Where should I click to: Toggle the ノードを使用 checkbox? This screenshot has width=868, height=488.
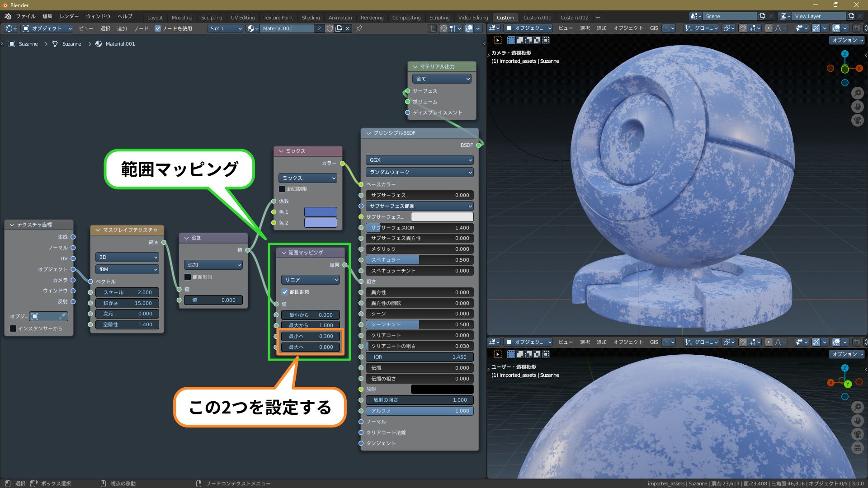(x=158, y=28)
